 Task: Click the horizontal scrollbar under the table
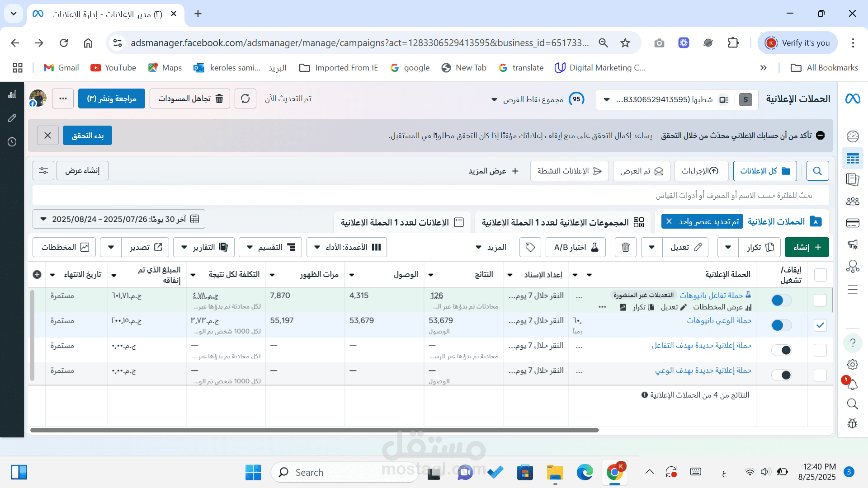314,430
